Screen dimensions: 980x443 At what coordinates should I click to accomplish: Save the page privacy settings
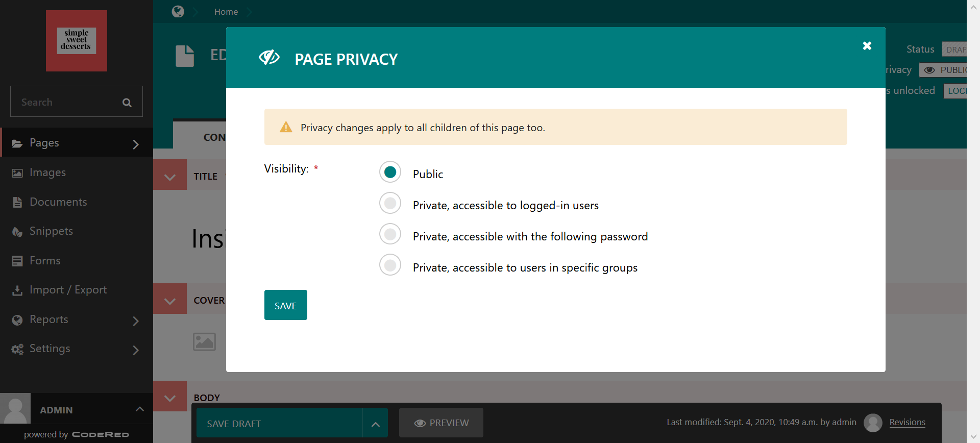pyautogui.click(x=285, y=305)
